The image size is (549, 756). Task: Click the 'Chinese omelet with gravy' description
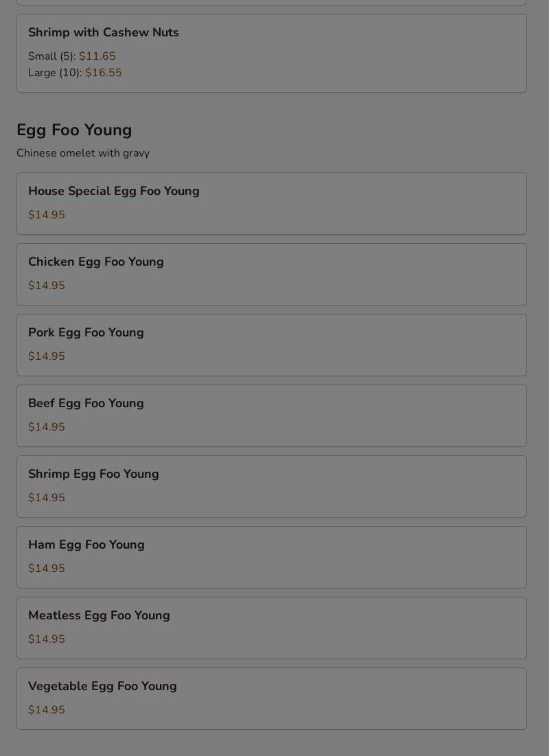83,153
